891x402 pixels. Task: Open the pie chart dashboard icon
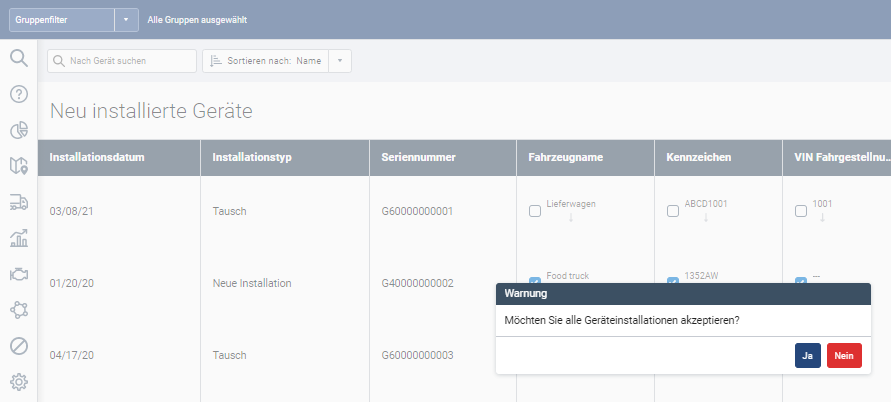(18, 130)
